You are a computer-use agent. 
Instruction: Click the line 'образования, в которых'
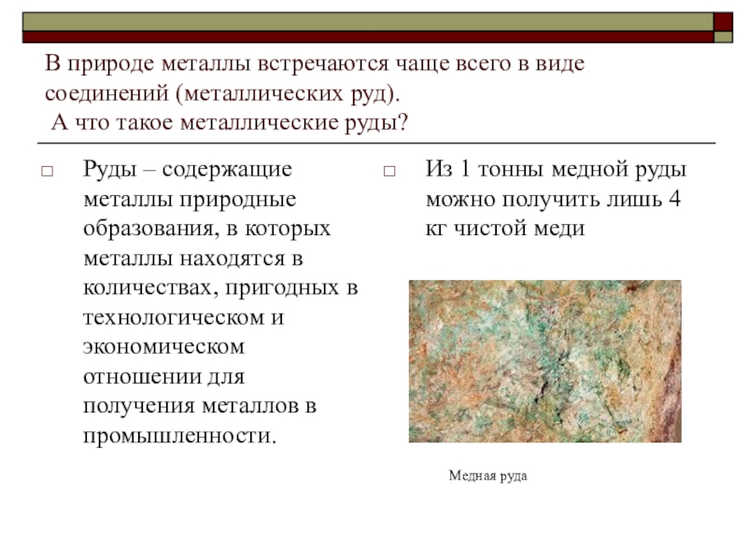point(206,229)
